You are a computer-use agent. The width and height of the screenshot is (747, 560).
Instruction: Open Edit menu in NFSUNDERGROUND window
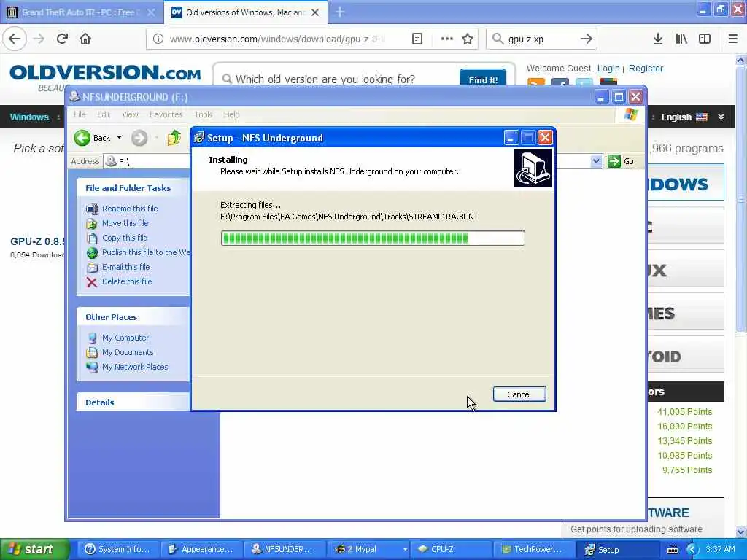coord(104,114)
